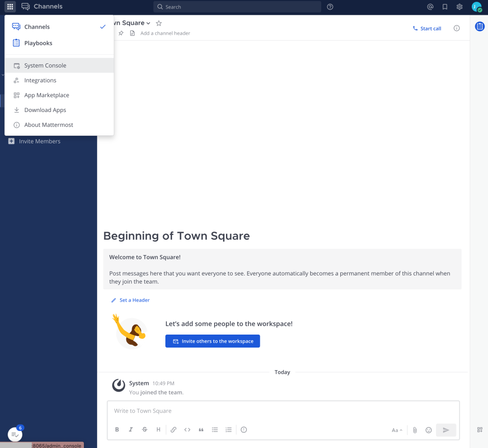Click the Write to Town Square field

[283, 411]
